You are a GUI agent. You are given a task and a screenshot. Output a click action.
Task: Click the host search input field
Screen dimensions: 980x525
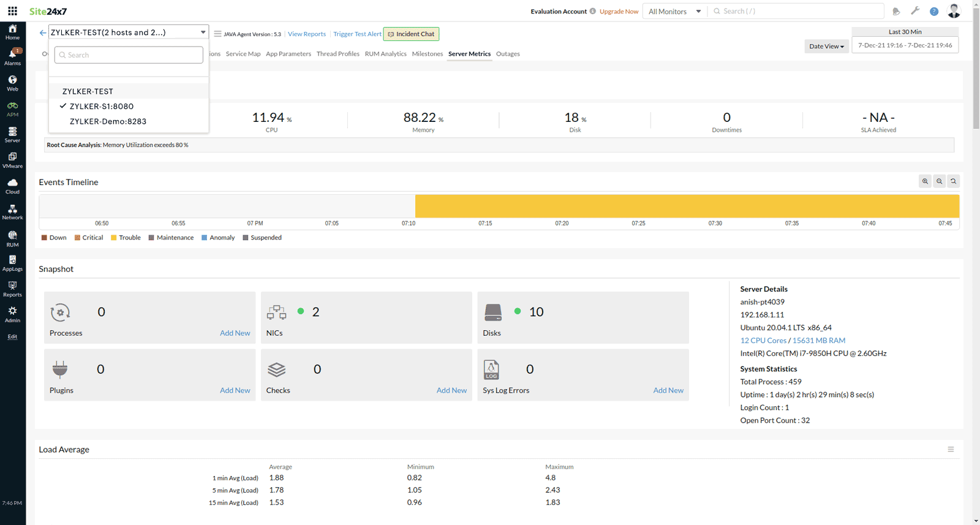[129, 55]
